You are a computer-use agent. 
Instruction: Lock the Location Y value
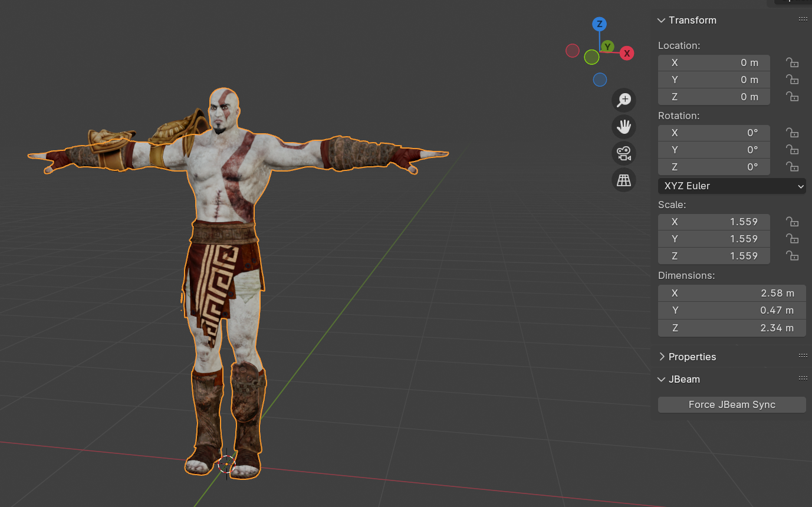tap(792, 80)
